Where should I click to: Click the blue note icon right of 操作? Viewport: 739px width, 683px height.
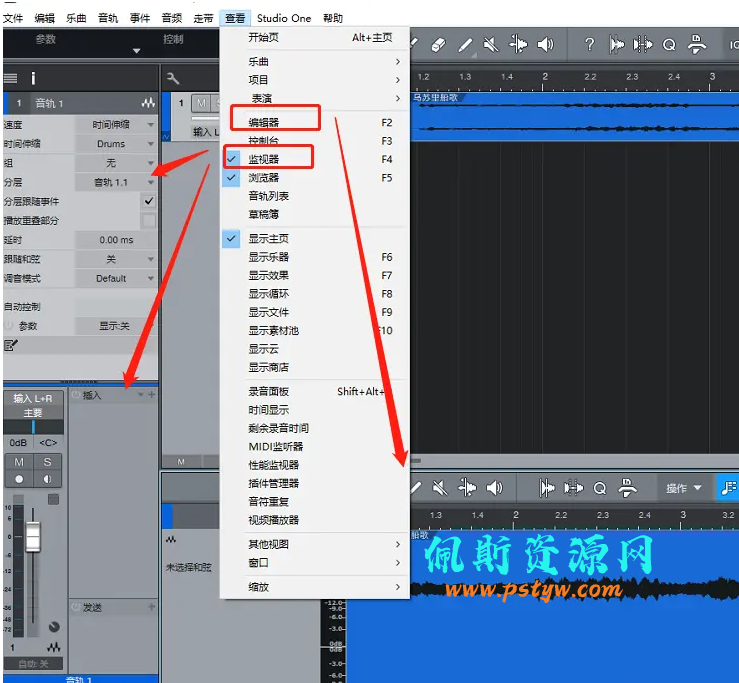[728, 488]
